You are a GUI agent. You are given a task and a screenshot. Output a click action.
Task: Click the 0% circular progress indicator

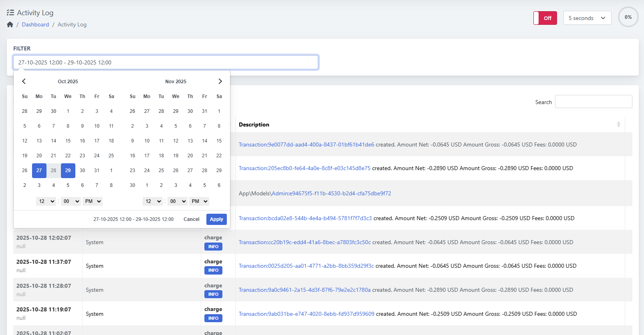(628, 17)
